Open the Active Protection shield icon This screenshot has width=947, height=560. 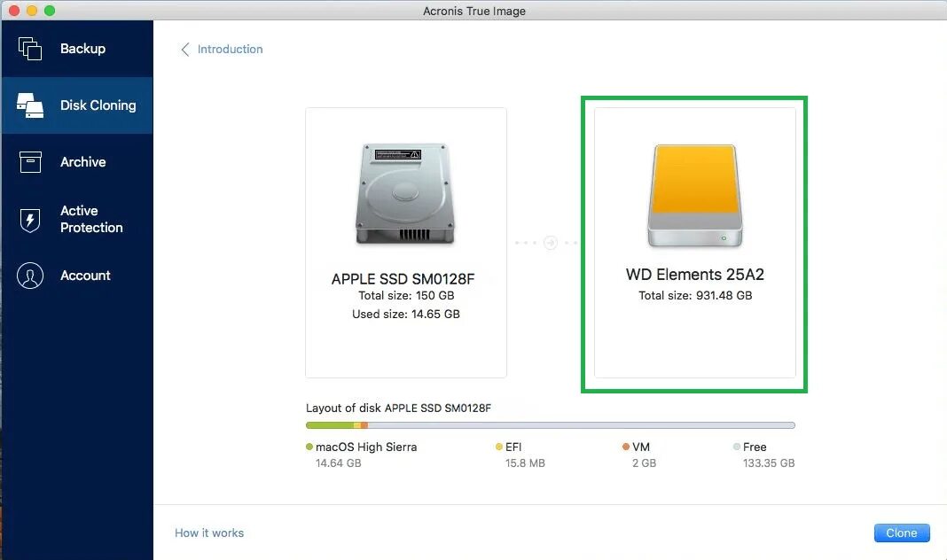point(30,220)
